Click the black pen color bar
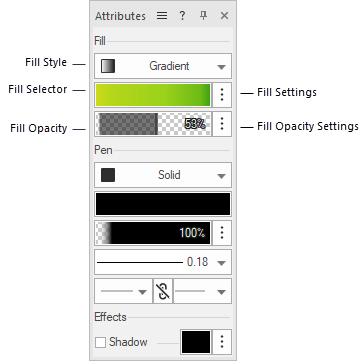Screen dimensions: 361x361 [x=163, y=204]
